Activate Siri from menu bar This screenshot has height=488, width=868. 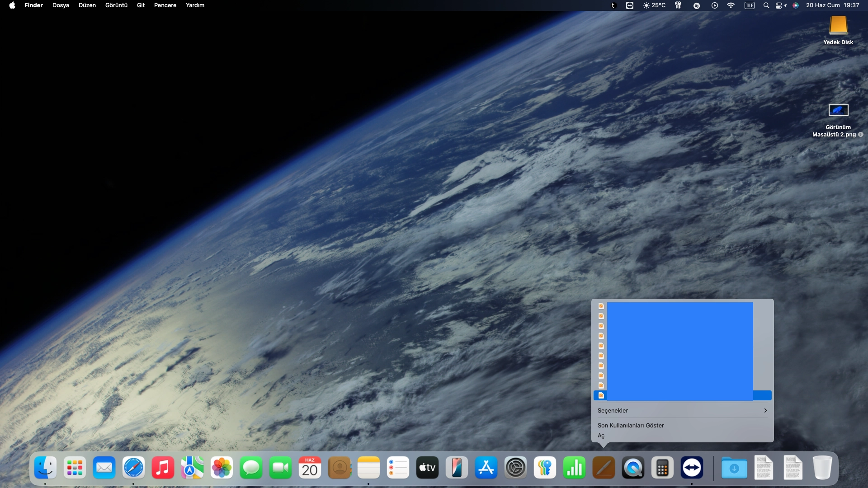796,5
